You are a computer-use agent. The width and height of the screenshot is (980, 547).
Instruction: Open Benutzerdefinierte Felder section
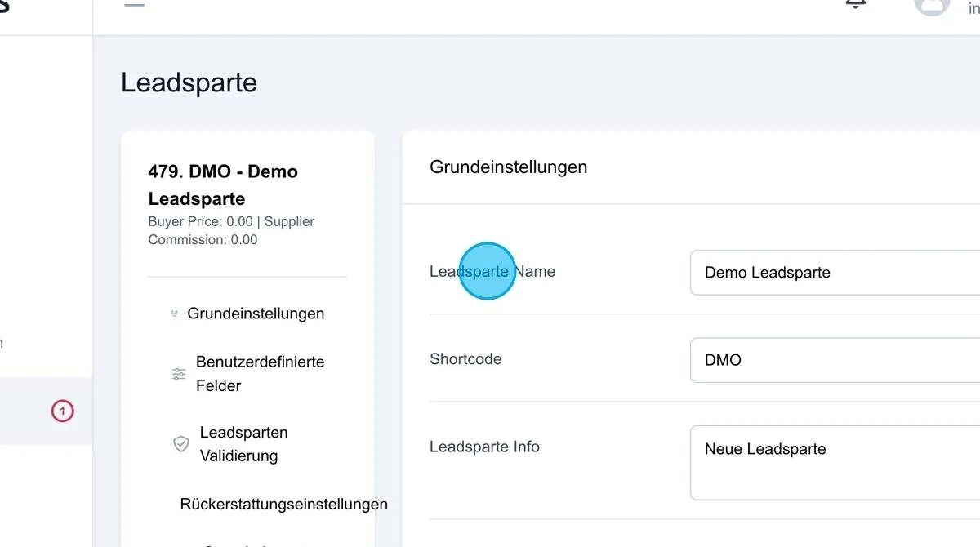point(261,374)
